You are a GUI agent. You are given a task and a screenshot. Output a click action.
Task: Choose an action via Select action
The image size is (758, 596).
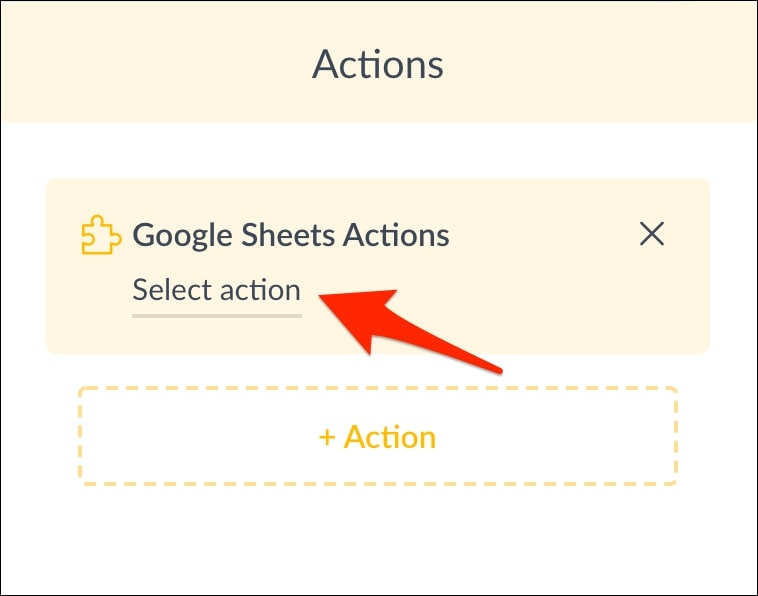[x=217, y=291]
